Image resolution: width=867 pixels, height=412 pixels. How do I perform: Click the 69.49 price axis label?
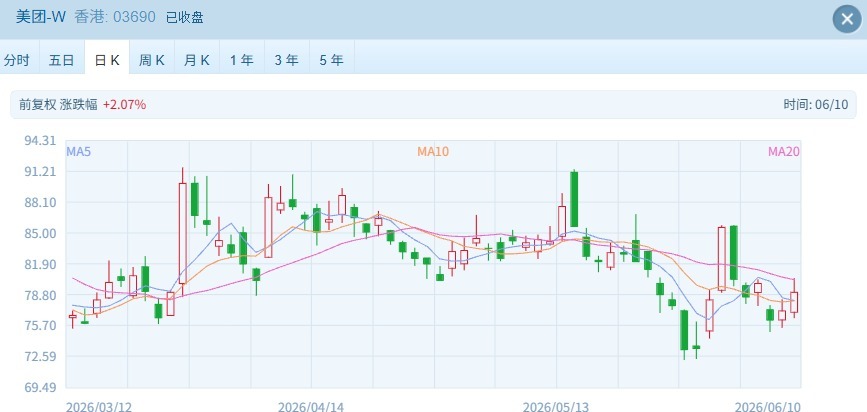click(40, 387)
